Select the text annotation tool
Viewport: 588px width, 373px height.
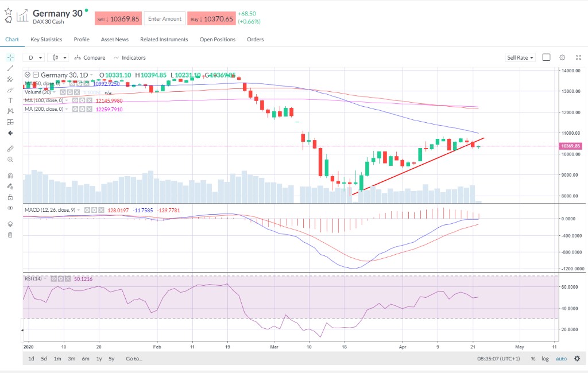(10, 100)
